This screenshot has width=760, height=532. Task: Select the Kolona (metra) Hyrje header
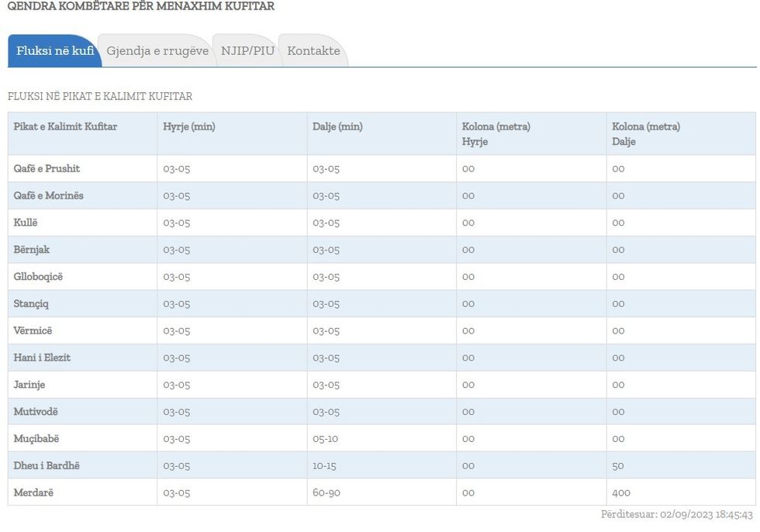pos(497,133)
